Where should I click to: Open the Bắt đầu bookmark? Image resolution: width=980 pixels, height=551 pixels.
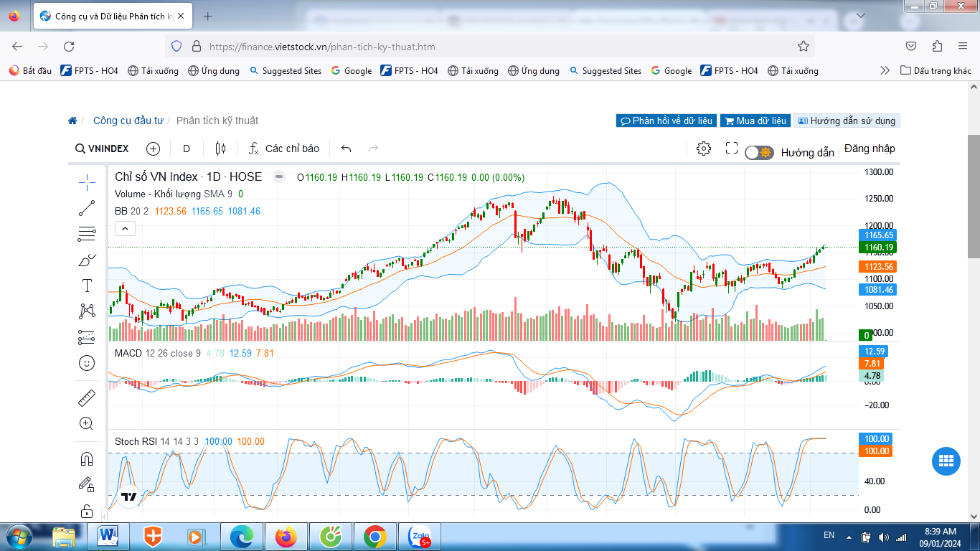click(30, 70)
